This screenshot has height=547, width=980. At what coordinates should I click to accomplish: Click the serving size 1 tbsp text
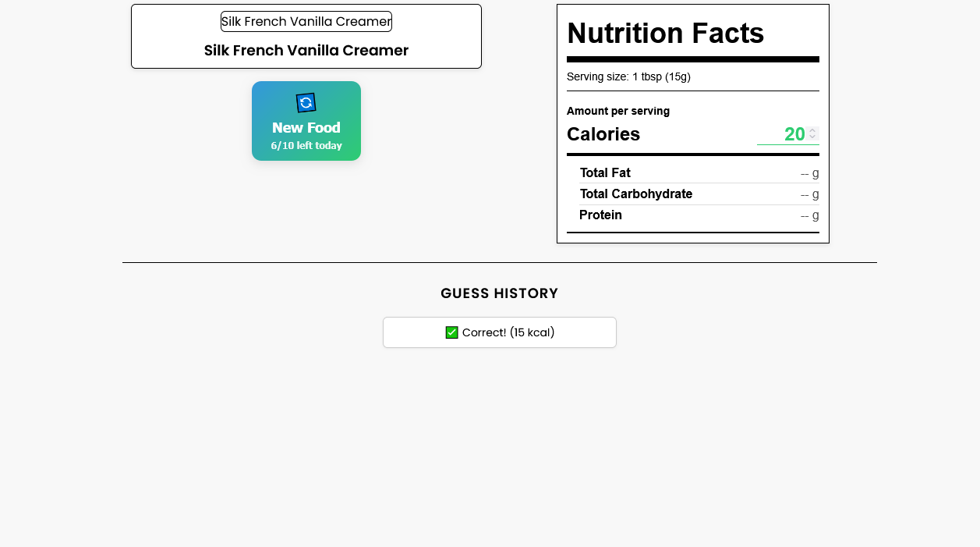[628, 76]
